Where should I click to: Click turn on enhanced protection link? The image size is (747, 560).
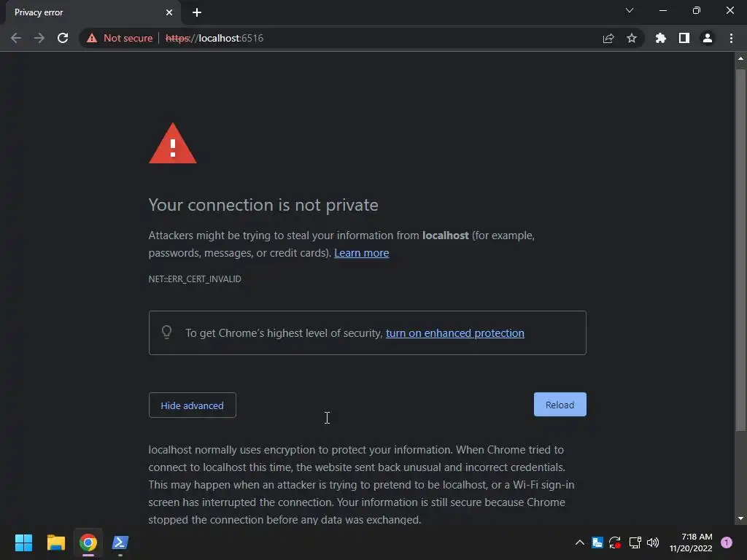click(x=455, y=332)
